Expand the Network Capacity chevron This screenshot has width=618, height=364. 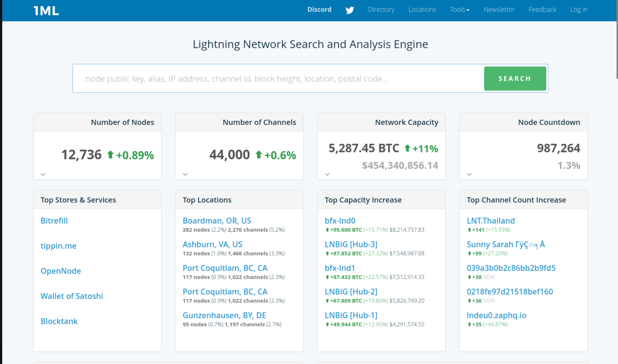tap(327, 174)
